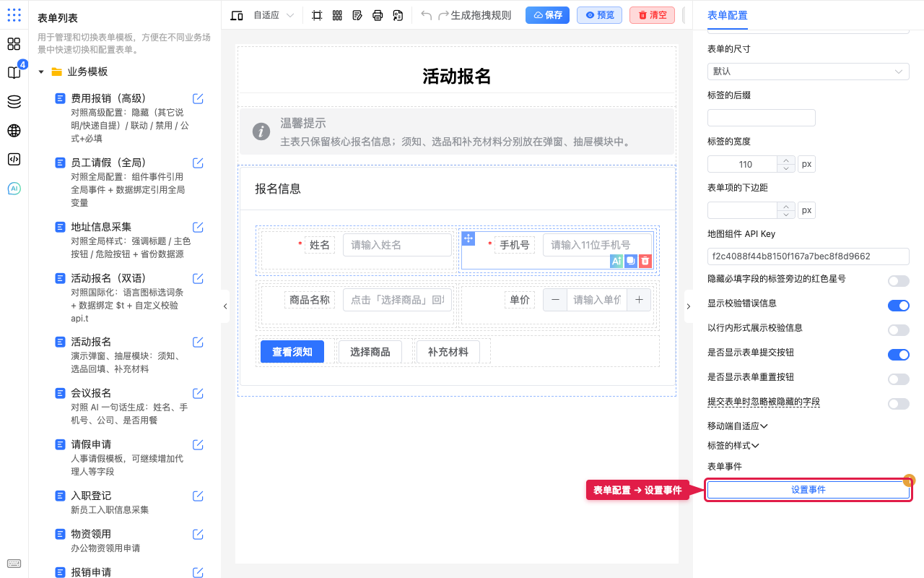Collapse the 业务模板 folder
This screenshot has height=578, width=924.
[41, 72]
